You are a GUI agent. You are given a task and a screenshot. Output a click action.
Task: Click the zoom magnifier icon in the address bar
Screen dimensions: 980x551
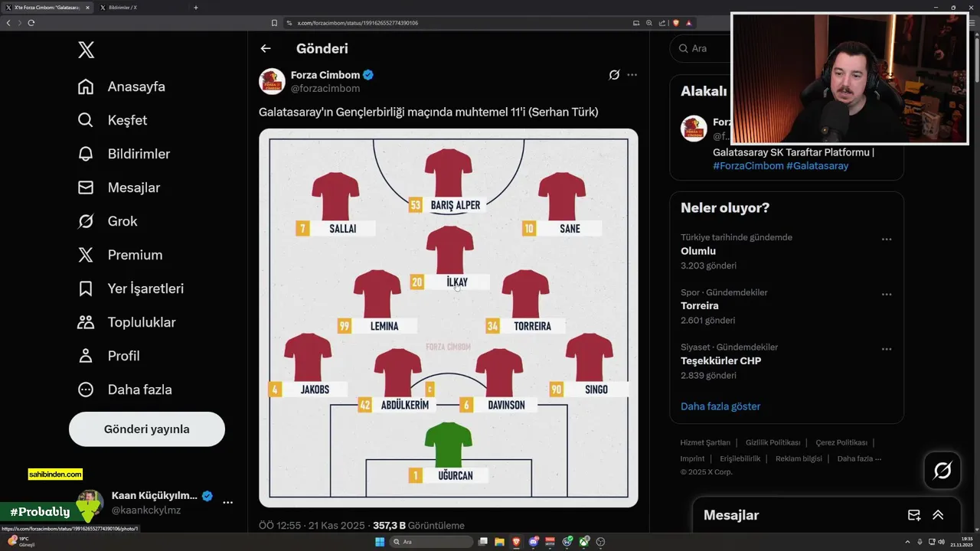pos(649,23)
